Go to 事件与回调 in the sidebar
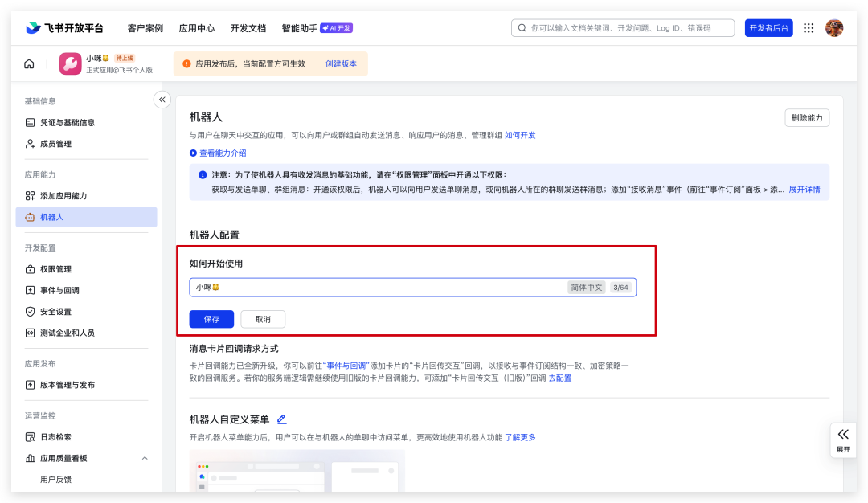This screenshot has width=868, height=503. [59, 290]
